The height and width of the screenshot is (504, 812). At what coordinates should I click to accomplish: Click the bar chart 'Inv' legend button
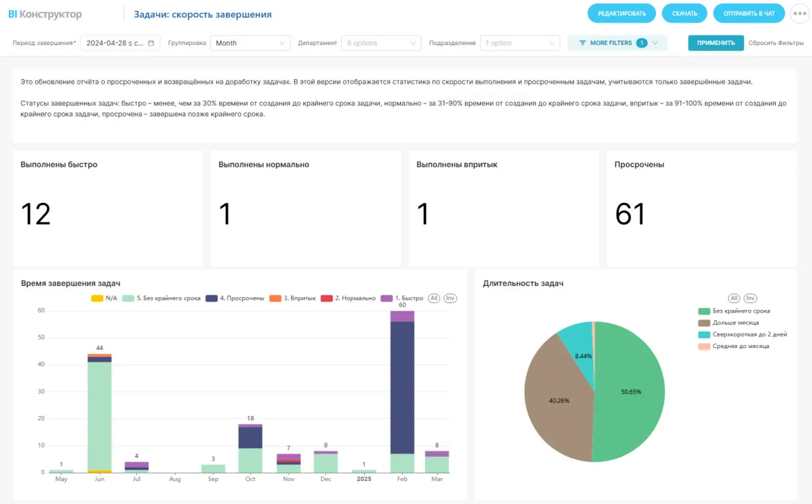450,298
